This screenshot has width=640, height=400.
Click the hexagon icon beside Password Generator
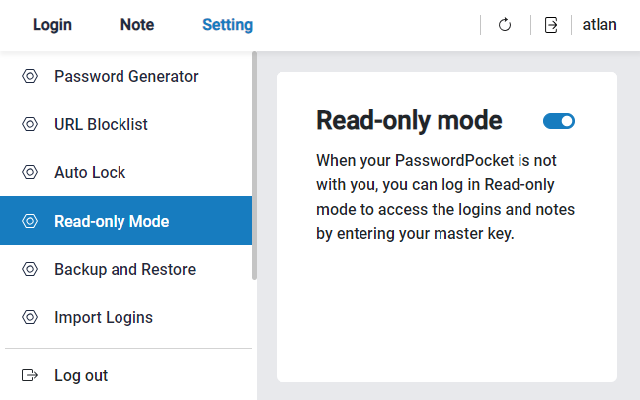[30, 76]
